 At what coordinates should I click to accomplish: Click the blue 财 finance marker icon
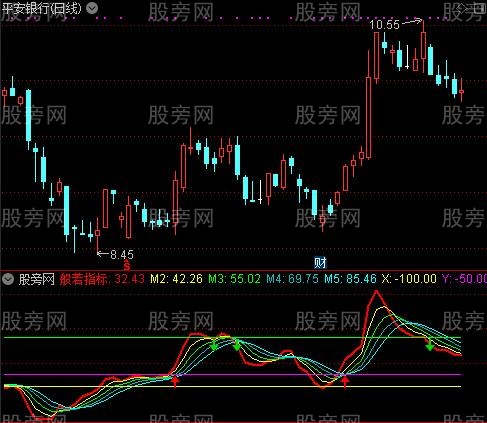click(320, 263)
